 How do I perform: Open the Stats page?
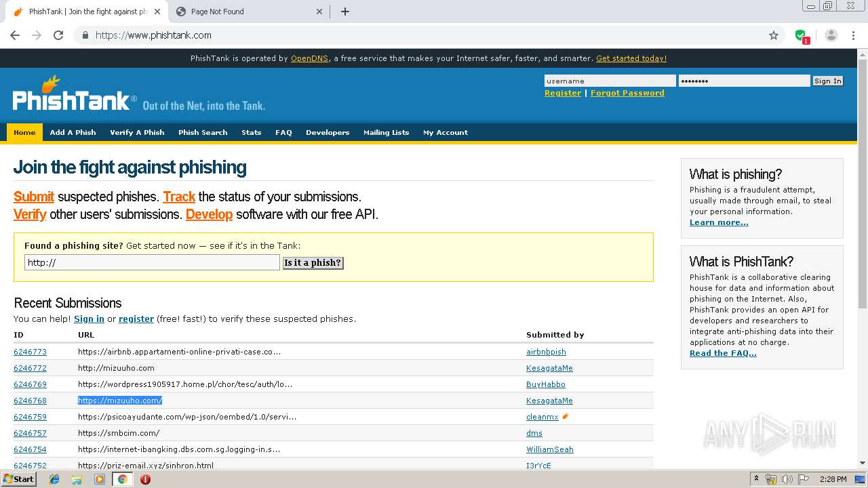(x=251, y=132)
